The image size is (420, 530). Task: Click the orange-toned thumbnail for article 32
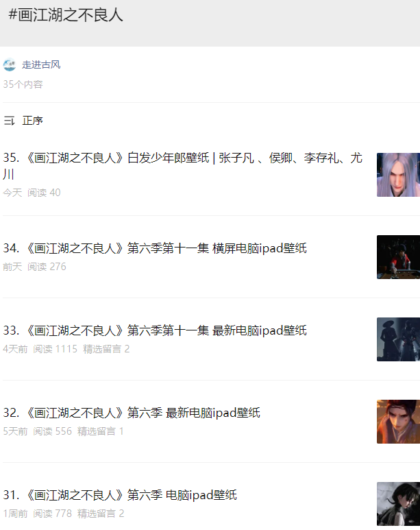pyautogui.click(x=398, y=422)
